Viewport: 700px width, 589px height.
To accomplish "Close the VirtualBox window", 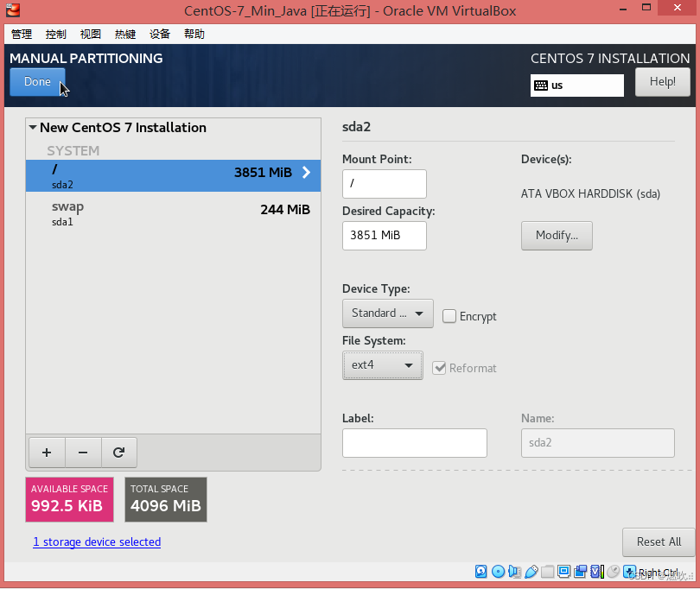I will [x=678, y=7].
